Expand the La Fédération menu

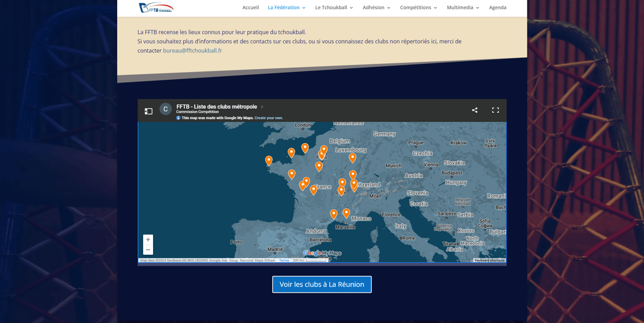point(286,8)
